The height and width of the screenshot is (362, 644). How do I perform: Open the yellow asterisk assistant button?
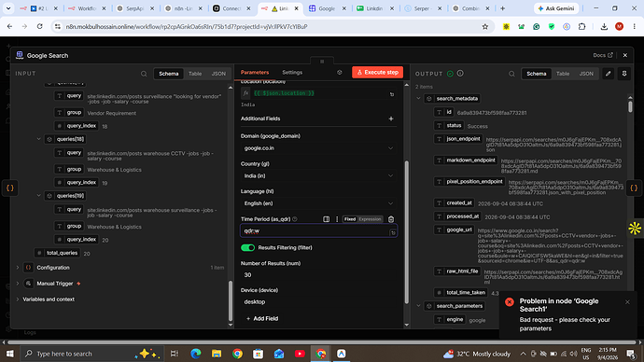[635, 228]
